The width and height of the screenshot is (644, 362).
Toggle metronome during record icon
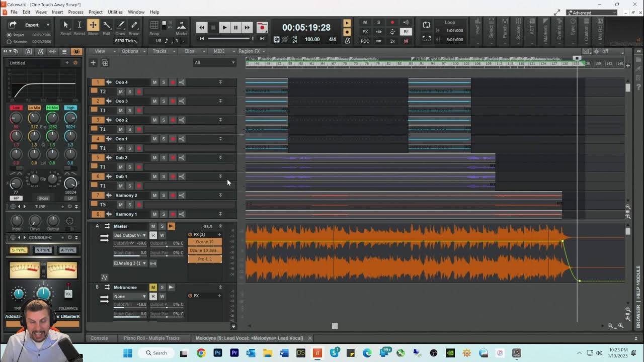point(347,32)
